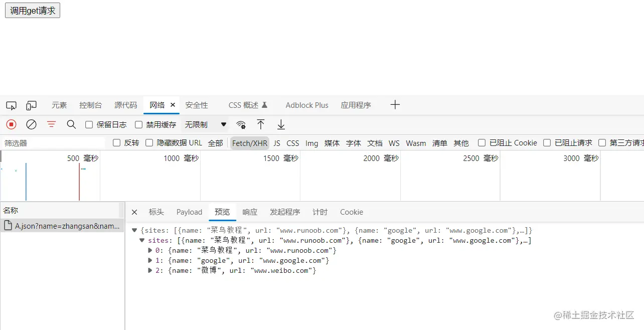Filter requests by Wasm
This screenshot has height=330, width=644.
416,143
